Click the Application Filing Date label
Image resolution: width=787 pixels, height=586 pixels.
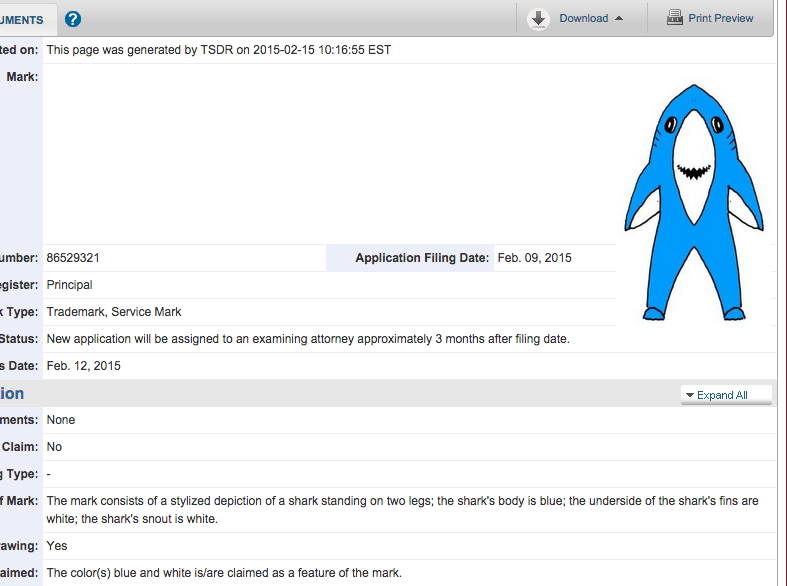[422, 258]
